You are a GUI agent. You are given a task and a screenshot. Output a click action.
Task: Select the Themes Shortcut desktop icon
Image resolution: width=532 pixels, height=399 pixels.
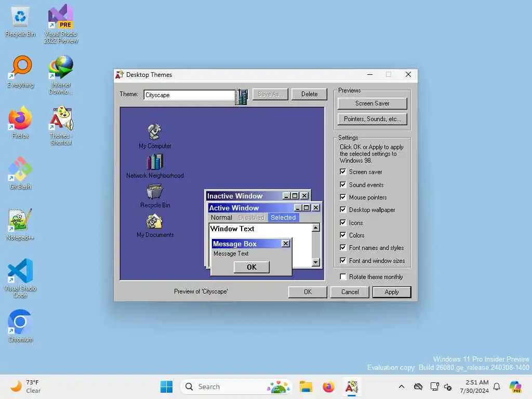[x=61, y=126]
